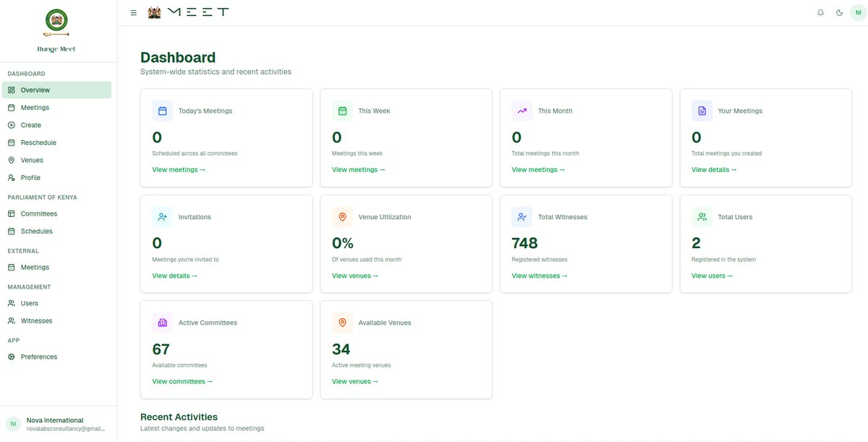Click the Your Meetings document icon
Image resolution: width=868 pixels, height=442 pixels.
(702, 111)
